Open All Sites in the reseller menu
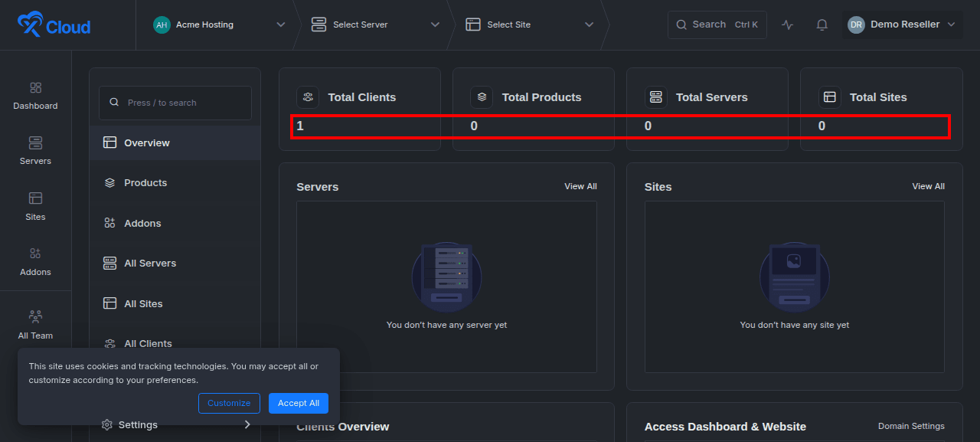Image resolution: width=980 pixels, height=442 pixels. pos(175,303)
